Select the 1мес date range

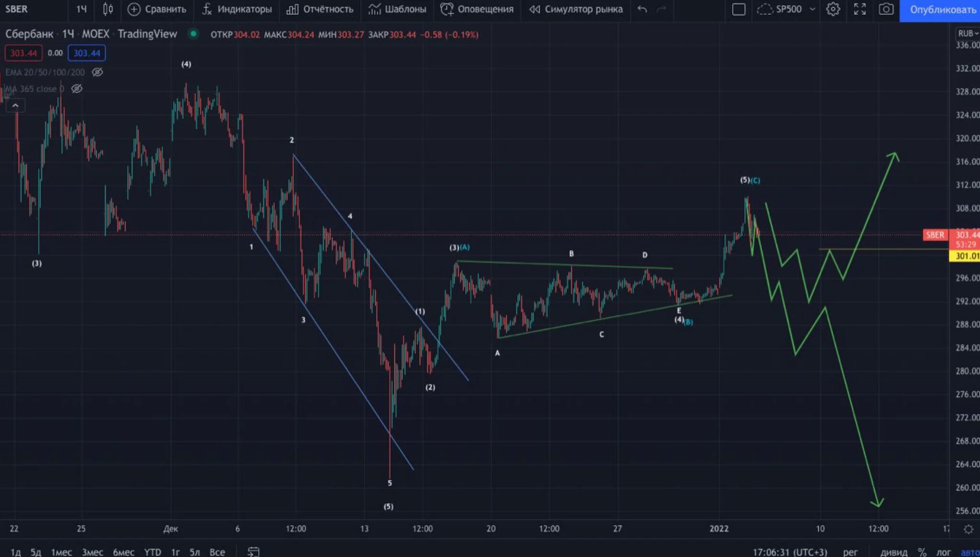click(62, 552)
